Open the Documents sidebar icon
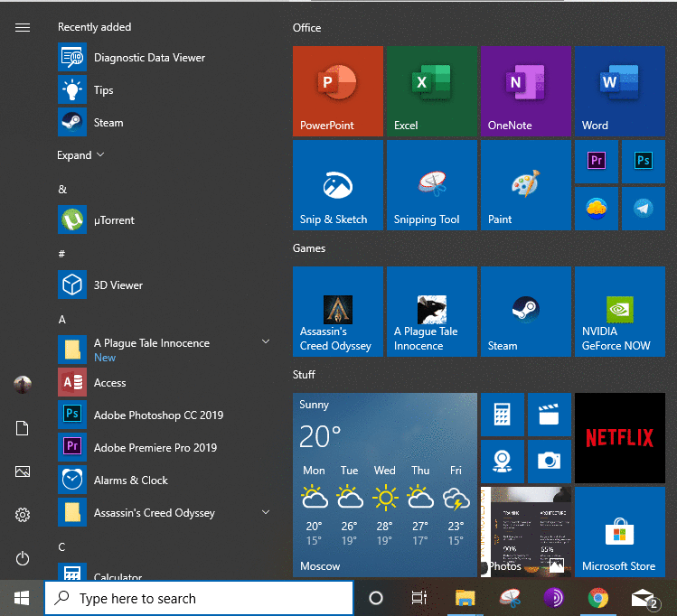The image size is (677, 616). click(x=23, y=428)
